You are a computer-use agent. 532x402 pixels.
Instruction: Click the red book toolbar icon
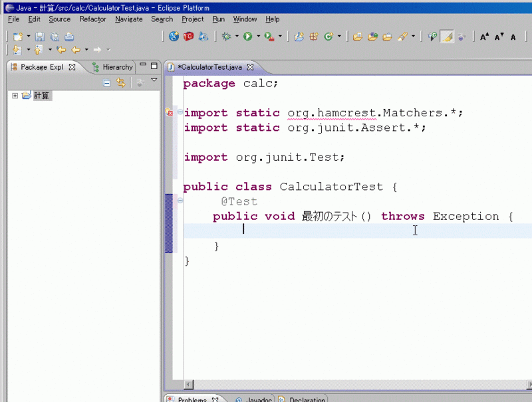188,37
